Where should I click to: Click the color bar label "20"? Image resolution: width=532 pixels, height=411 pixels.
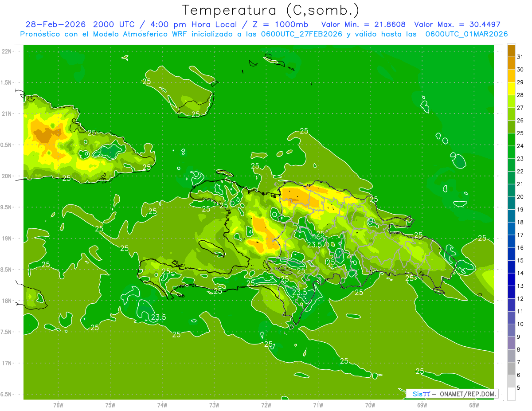tap(520, 197)
